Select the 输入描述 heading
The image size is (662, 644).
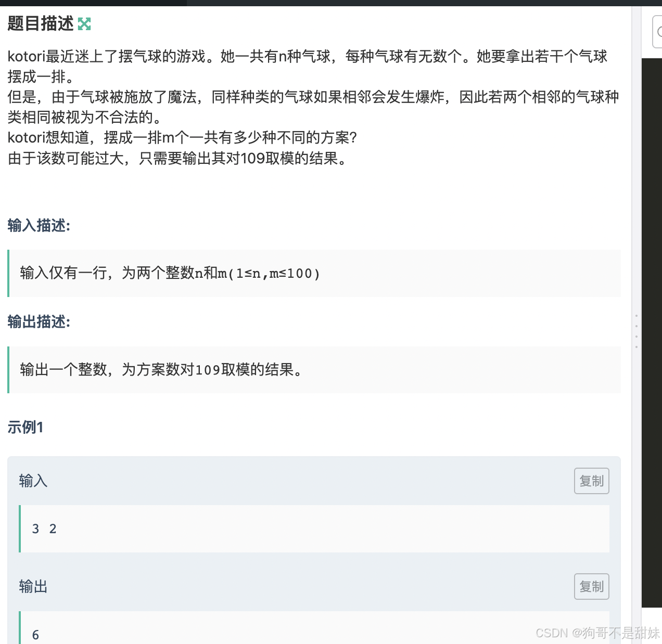[39, 225]
